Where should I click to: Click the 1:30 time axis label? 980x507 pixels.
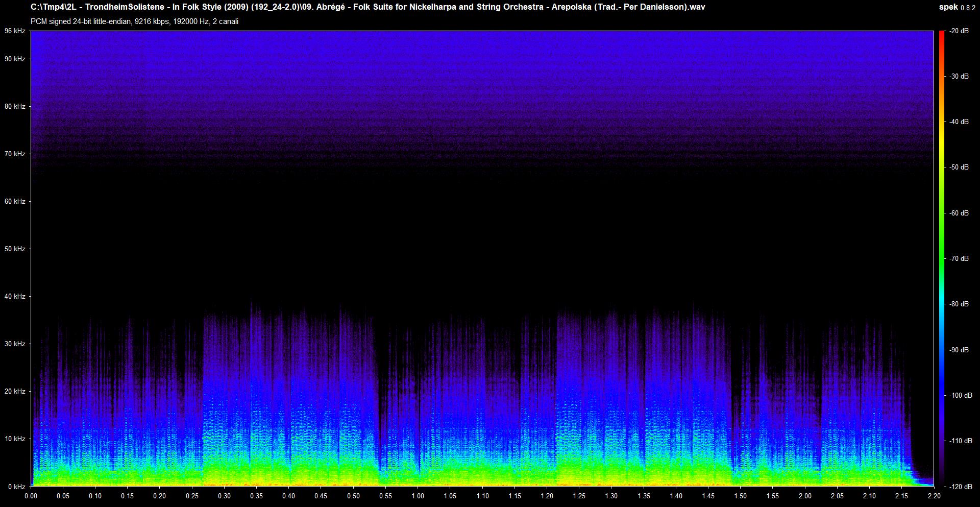click(x=611, y=496)
